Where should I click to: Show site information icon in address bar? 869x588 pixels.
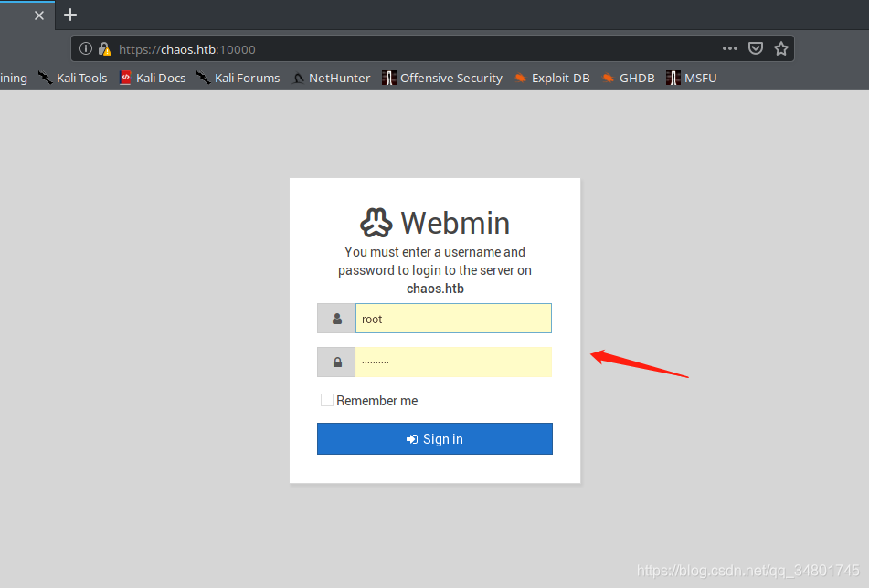[85, 48]
